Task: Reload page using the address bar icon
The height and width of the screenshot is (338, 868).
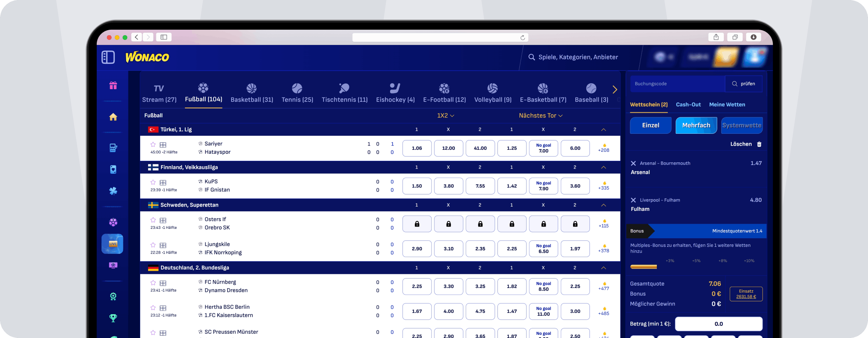Action: [x=523, y=38]
